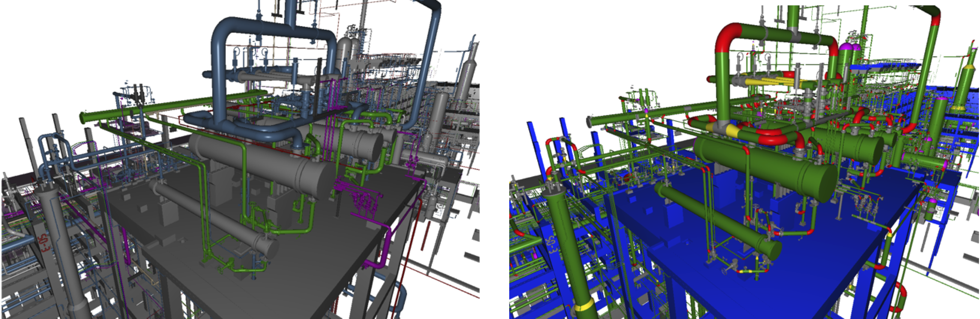Screen dimensions: 980x319
Task: Click the left grayscale plant model image
Action: 240,160
